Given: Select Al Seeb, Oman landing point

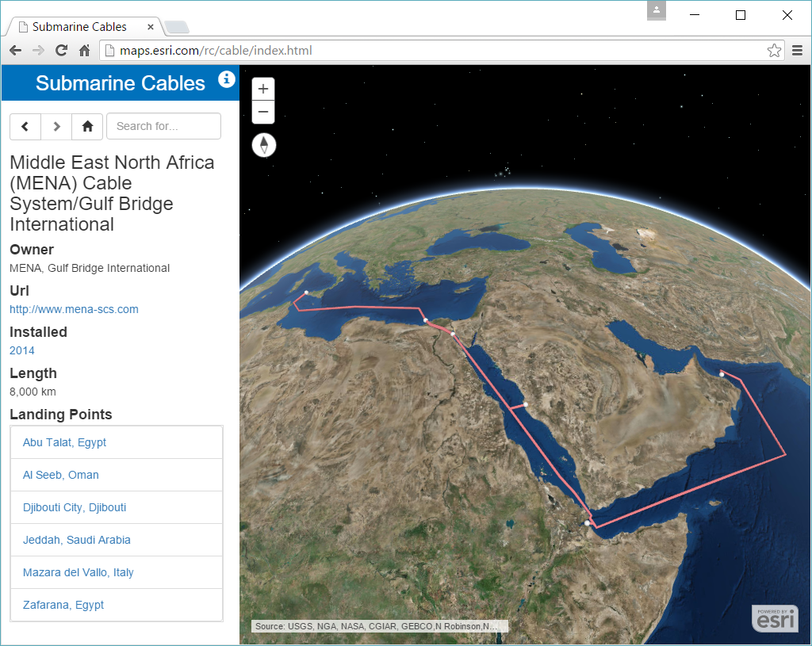Looking at the screenshot, I should pyautogui.click(x=117, y=475).
